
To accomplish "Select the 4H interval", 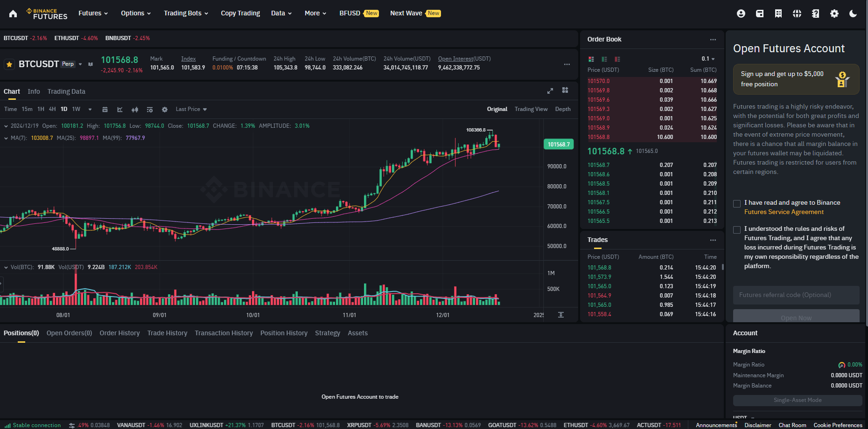I will point(52,109).
